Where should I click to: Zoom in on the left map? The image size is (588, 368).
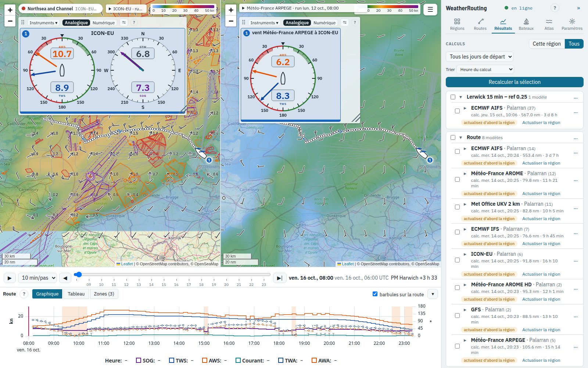pos(10,10)
